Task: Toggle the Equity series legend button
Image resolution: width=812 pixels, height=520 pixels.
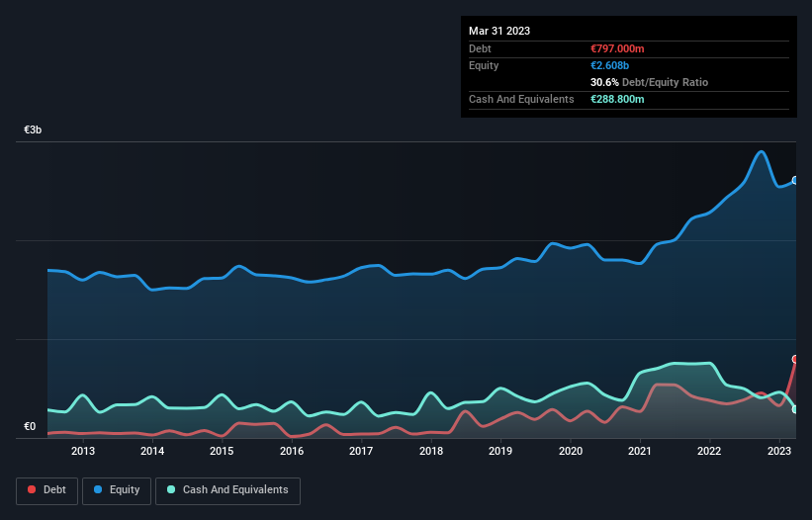Action: click(117, 490)
